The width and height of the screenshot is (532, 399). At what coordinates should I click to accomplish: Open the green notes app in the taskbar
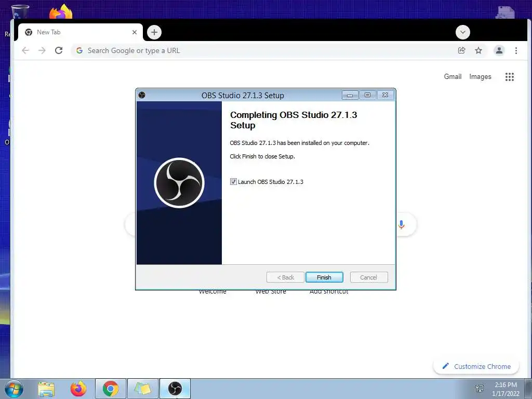(x=143, y=389)
